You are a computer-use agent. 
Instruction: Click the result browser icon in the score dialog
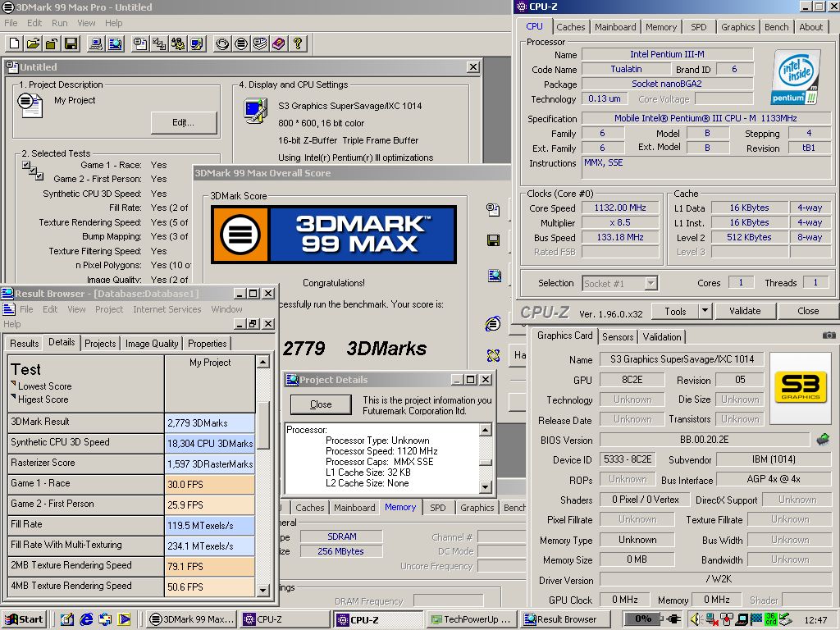[494, 276]
